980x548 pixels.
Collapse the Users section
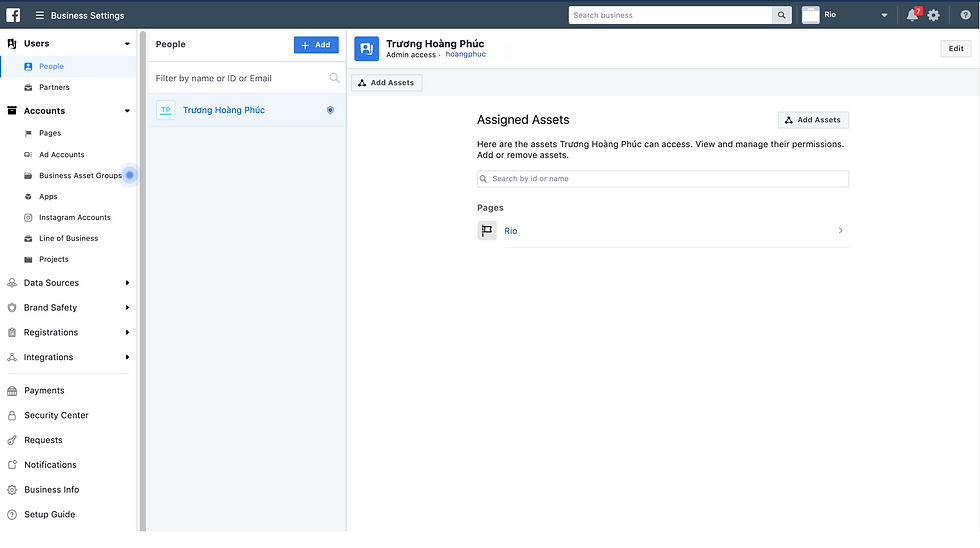127,44
